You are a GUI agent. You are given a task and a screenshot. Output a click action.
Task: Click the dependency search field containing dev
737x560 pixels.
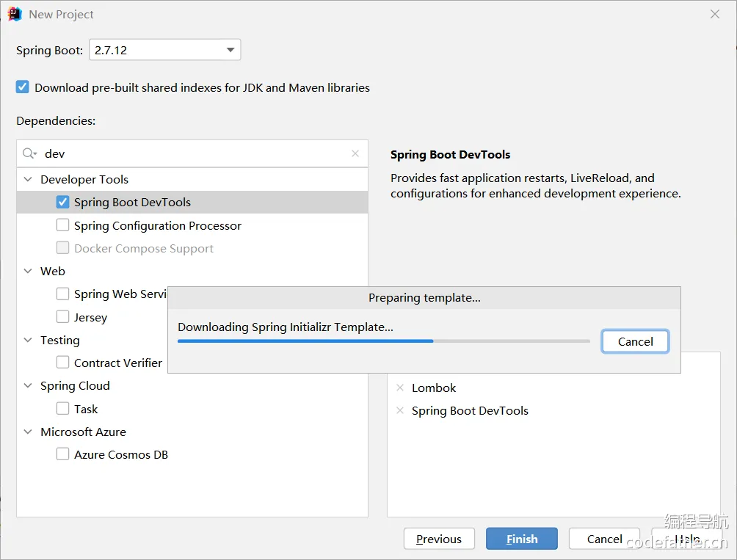(x=192, y=153)
